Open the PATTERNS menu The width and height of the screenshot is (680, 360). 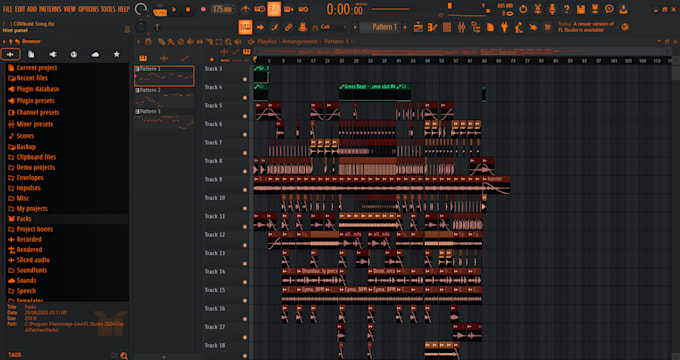coord(51,9)
